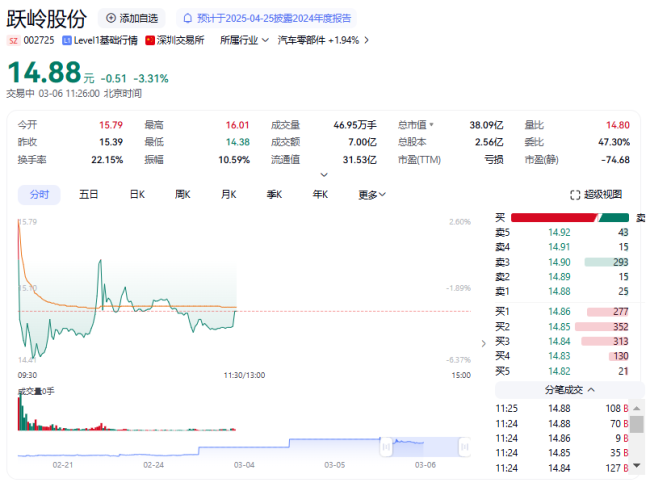This screenshot has height=491, width=650.
Task: Click the 买5 price 14.82
Action: (x=559, y=371)
